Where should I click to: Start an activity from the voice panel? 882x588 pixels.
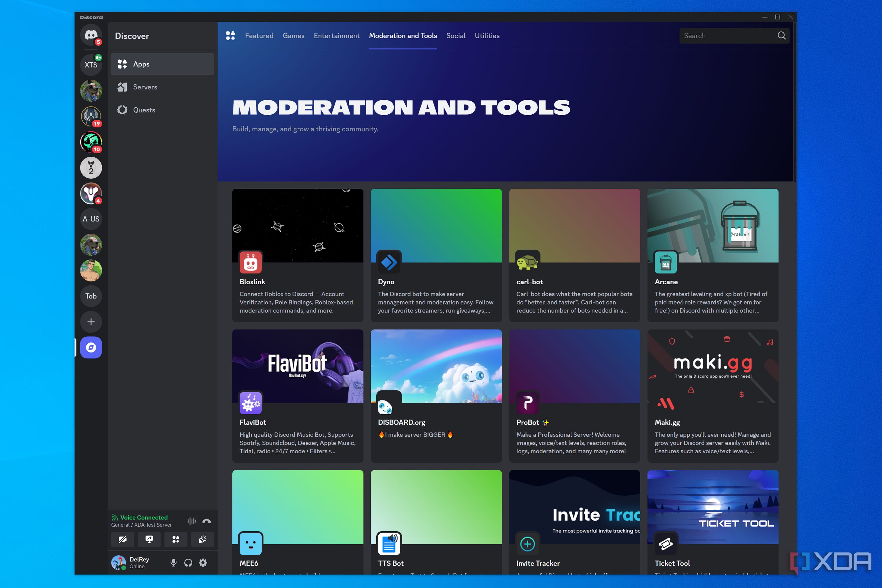click(x=176, y=539)
